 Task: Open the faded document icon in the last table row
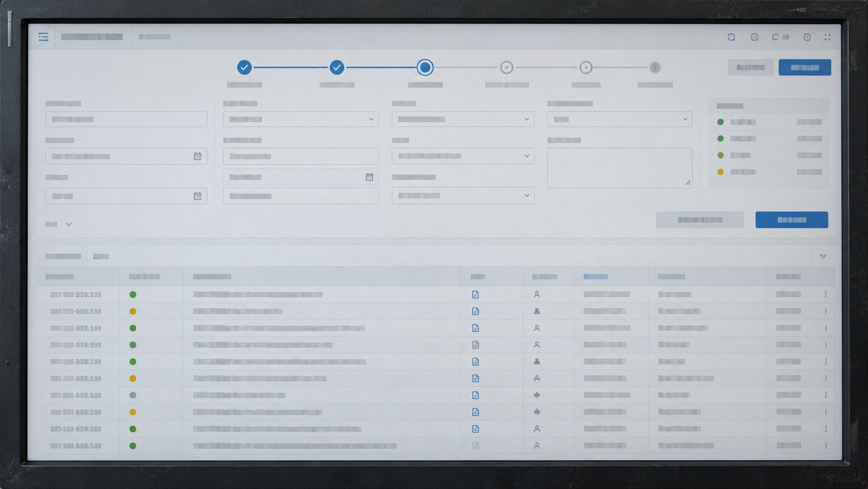476,446
